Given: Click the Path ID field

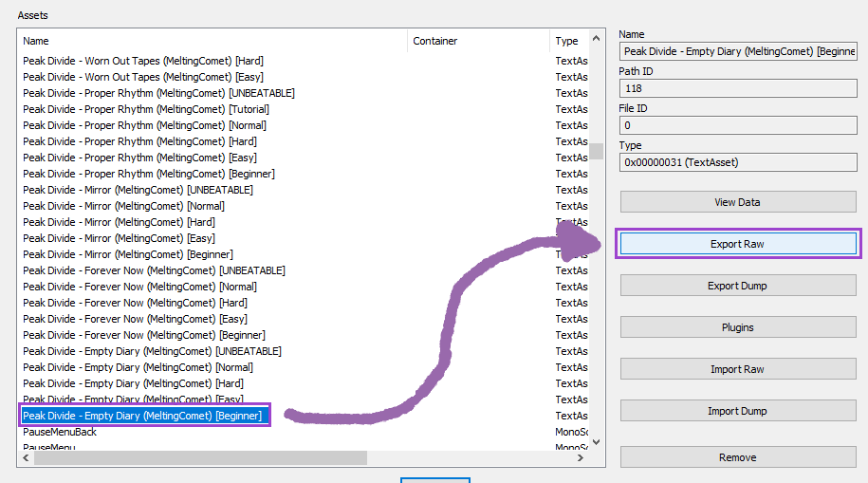Looking at the screenshot, I should [x=737, y=88].
